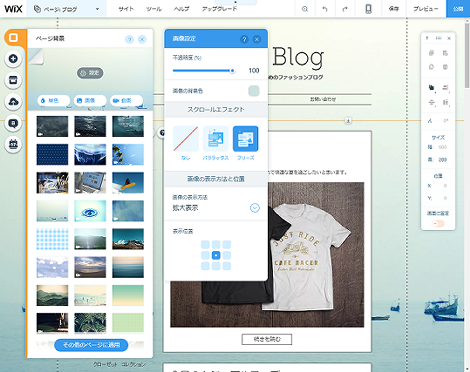Screen dimensions: 470x372
Task: Open the アップグレード menu
Action: point(219,9)
